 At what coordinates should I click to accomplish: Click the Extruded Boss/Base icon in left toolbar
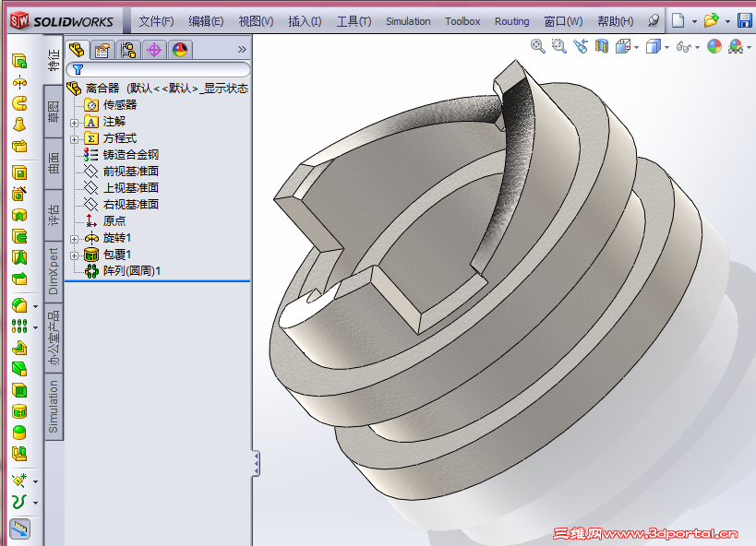[19, 61]
